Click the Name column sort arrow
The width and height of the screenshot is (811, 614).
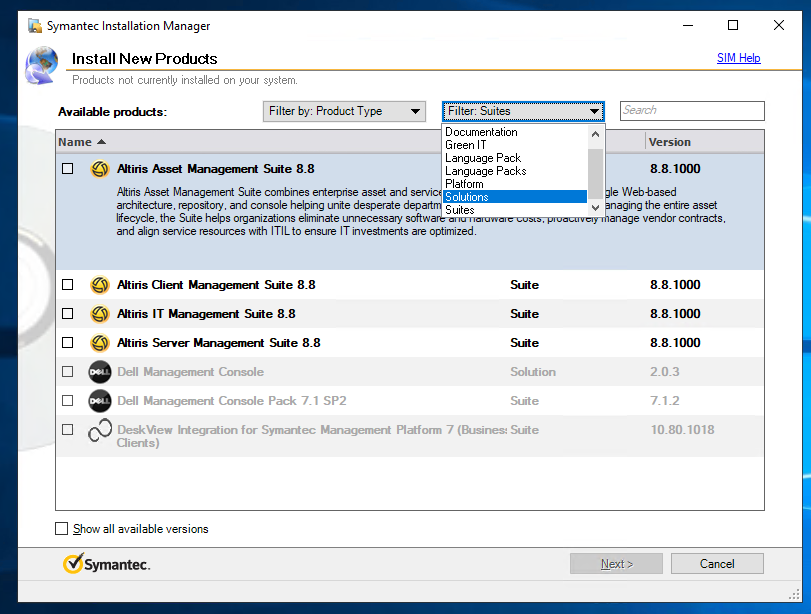(x=101, y=142)
